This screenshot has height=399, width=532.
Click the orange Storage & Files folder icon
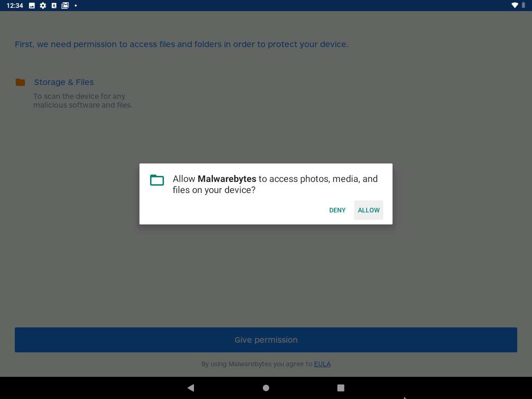coord(20,82)
